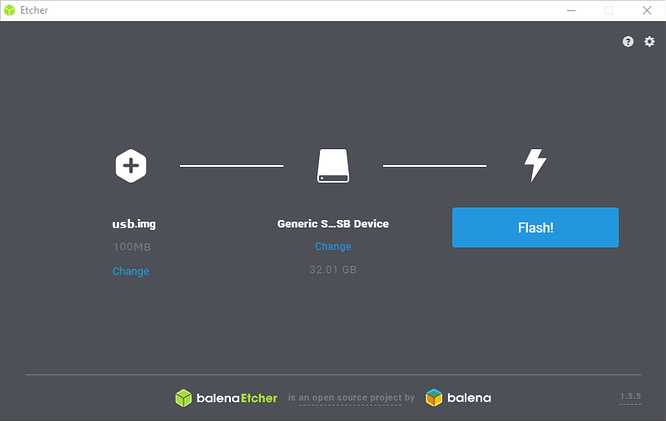This screenshot has width=666, height=421.
Task: Open the settings gear icon
Action: (x=649, y=42)
